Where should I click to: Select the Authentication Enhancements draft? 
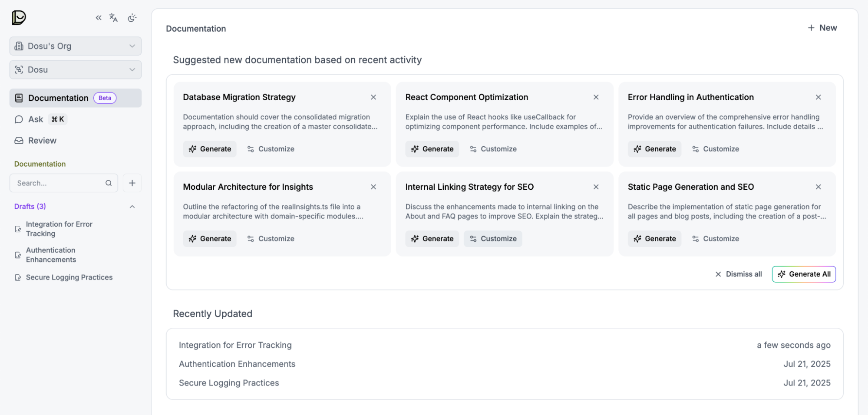(50, 255)
